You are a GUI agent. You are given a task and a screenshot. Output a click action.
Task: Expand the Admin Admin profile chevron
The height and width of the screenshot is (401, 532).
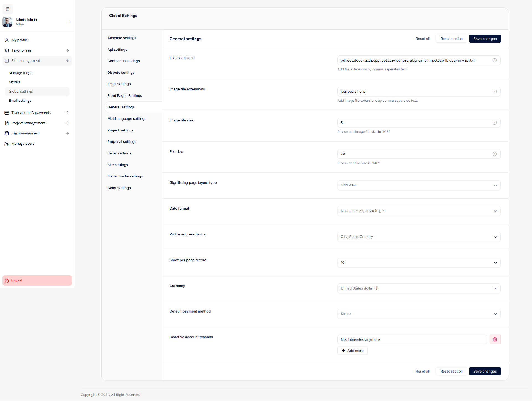click(70, 22)
